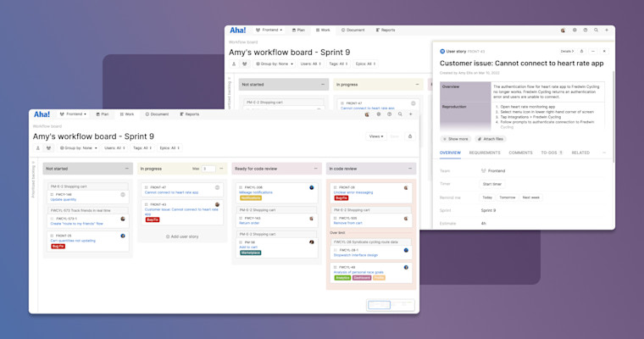Select team view icon in front window

[x=48, y=148]
